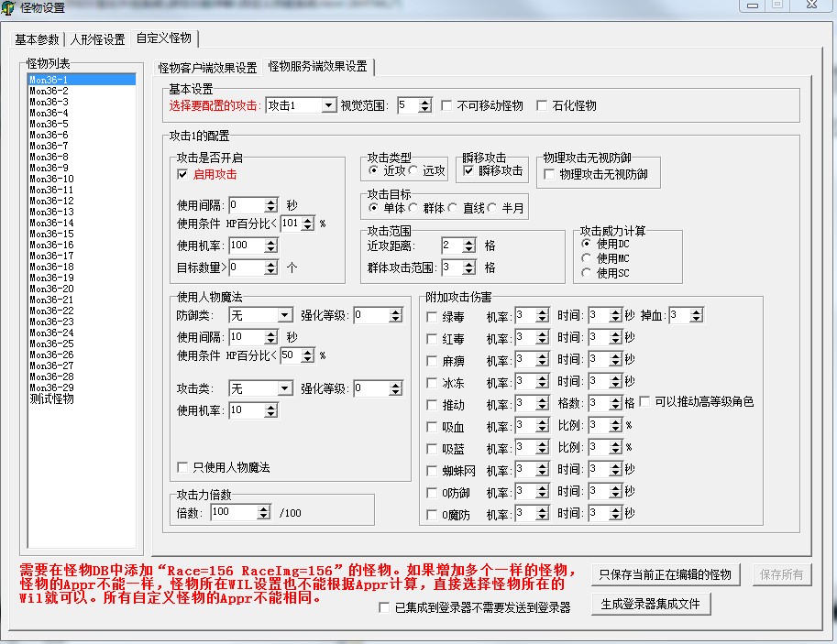Click the 生成登录器集成文件 button
The width and height of the screenshot is (837, 644).
point(650,605)
